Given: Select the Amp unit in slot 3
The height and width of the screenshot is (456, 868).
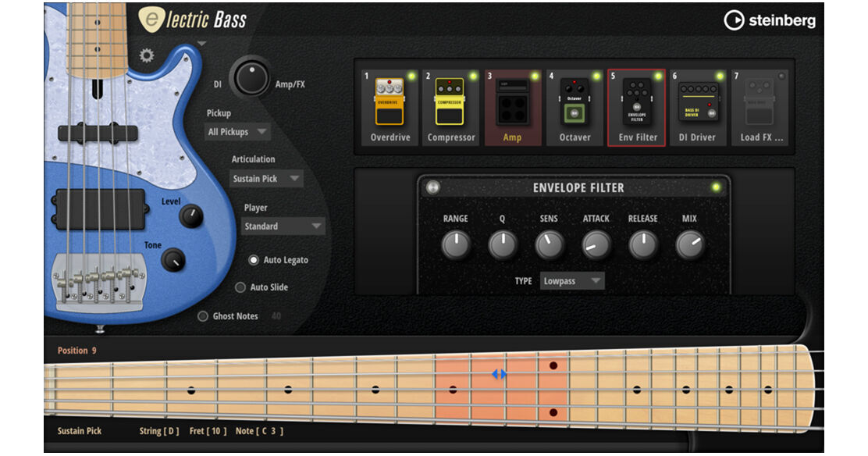Looking at the screenshot, I should pyautogui.click(x=513, y=108).
